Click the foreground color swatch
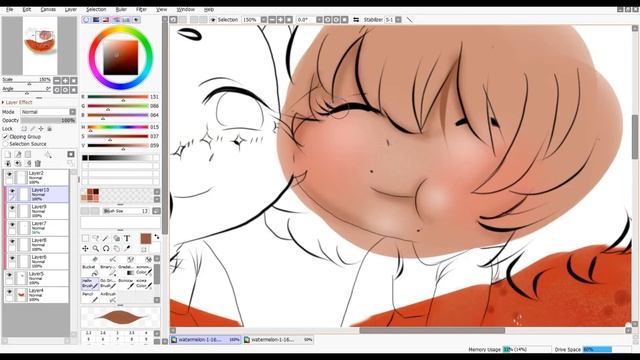The width and height of the screenshot is (640, 360). (146, 239)
